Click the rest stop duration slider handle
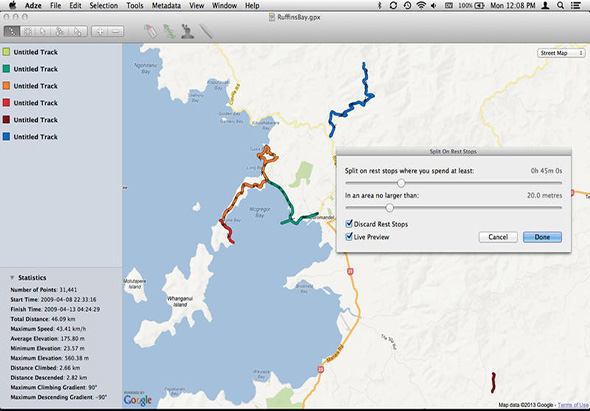The width and height of the screenshot is (590, 411). [401, 183]
